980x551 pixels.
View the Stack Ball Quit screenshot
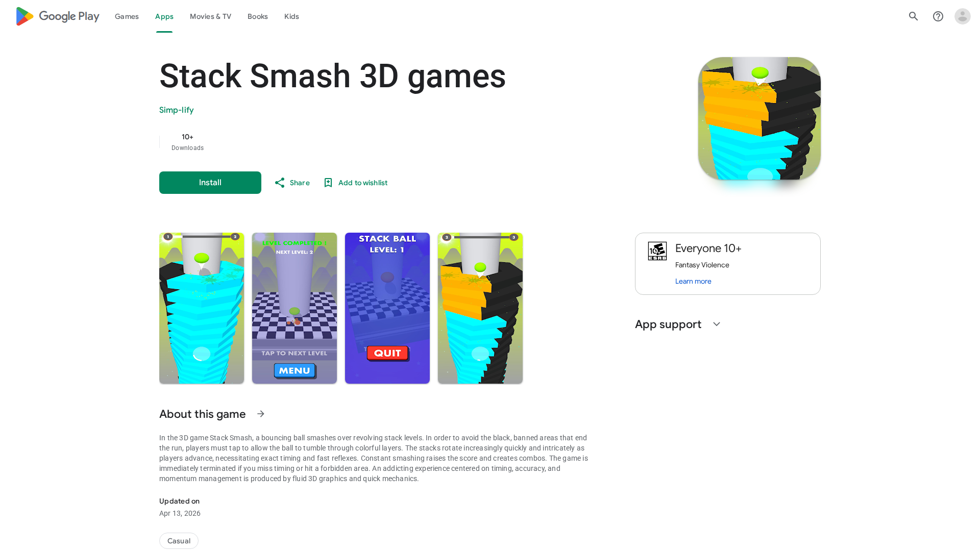pyautogui.click(x=387, y=308)
